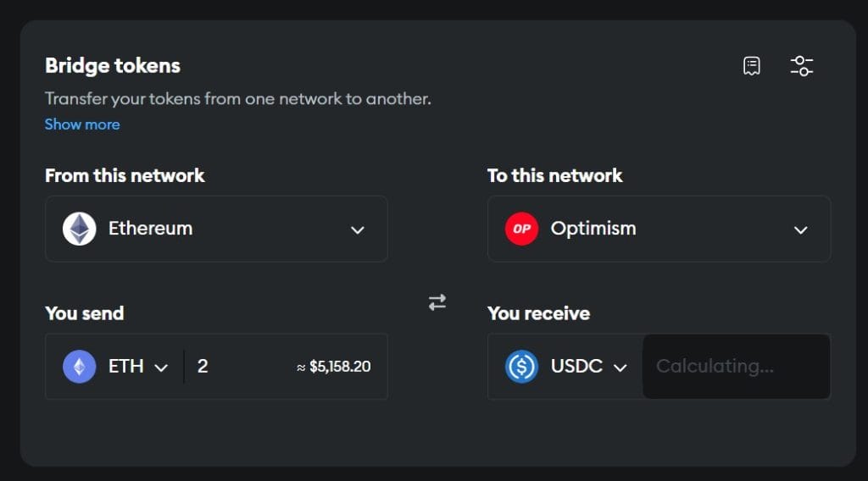Click the Bridge tokens heading
Screen dimensions: 868x481
click(x=113, y=65)
